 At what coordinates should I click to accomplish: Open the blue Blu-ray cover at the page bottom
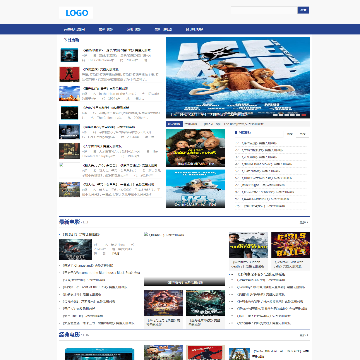[x=99, y=354]
